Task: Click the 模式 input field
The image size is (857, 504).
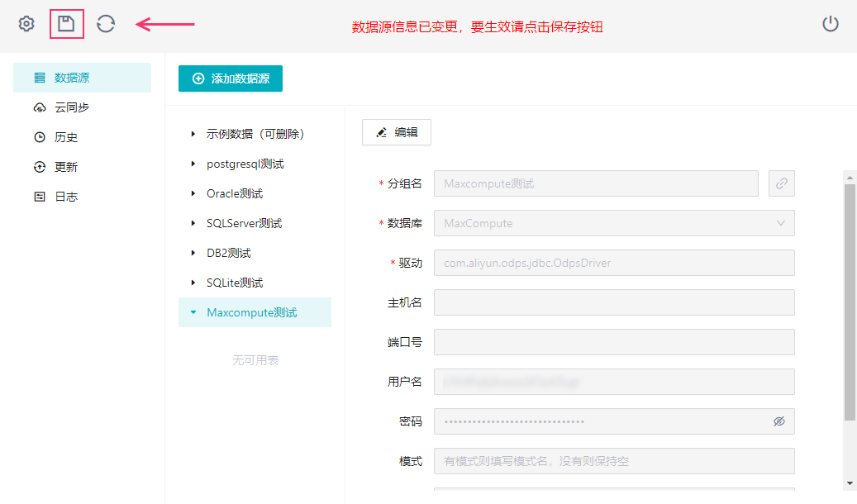Action: 614,461
